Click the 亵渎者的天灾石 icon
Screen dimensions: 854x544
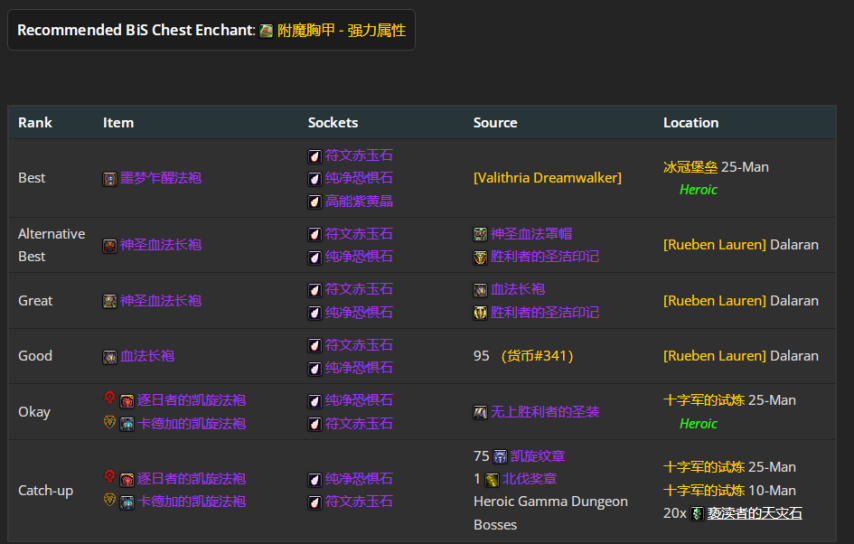coord(697,514)
